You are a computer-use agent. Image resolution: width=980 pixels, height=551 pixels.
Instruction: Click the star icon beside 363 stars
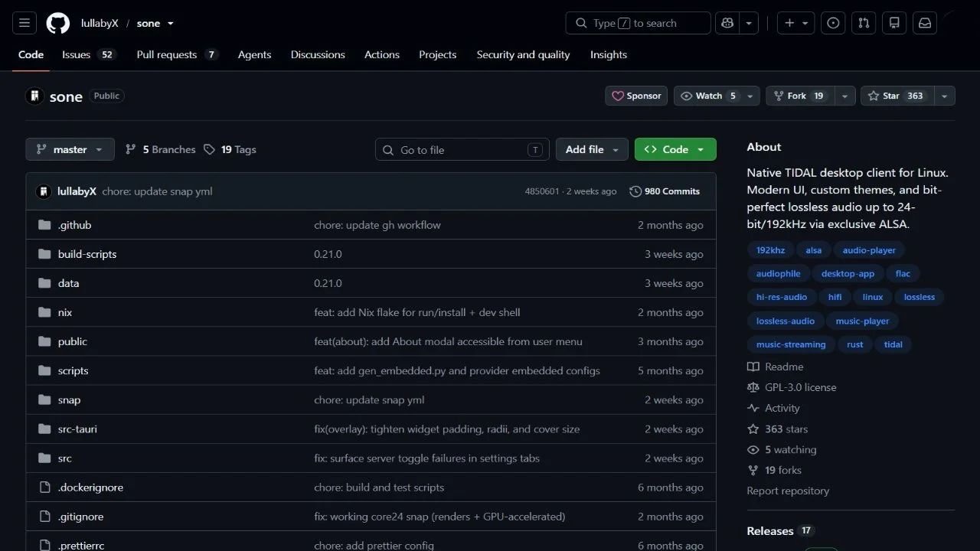(753, 429)
